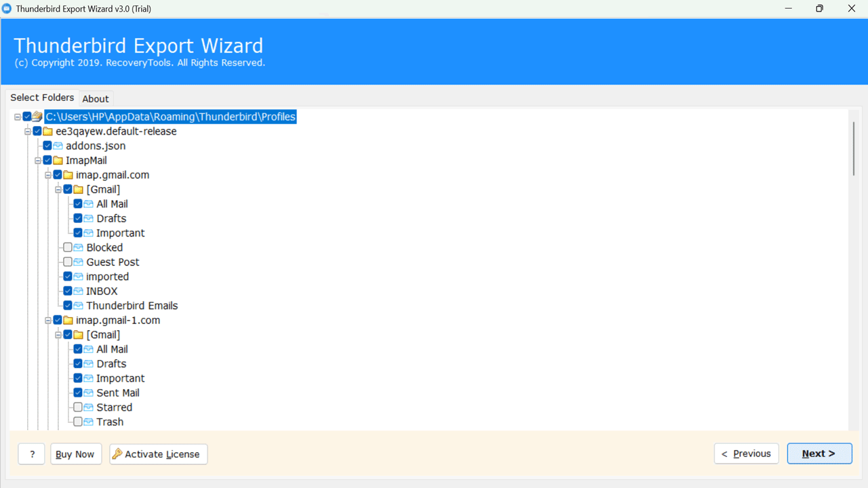The image size is (868, 488).
Task: Select the INBOX folder label
Action: 102,291
